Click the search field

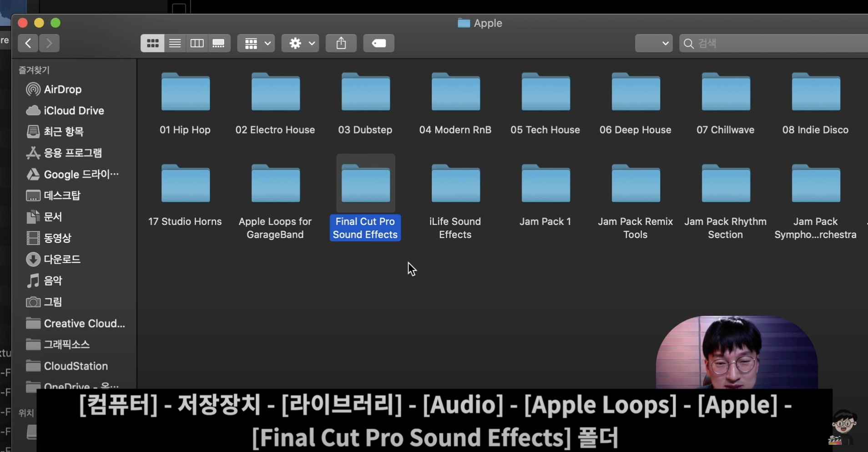(773, 43)
